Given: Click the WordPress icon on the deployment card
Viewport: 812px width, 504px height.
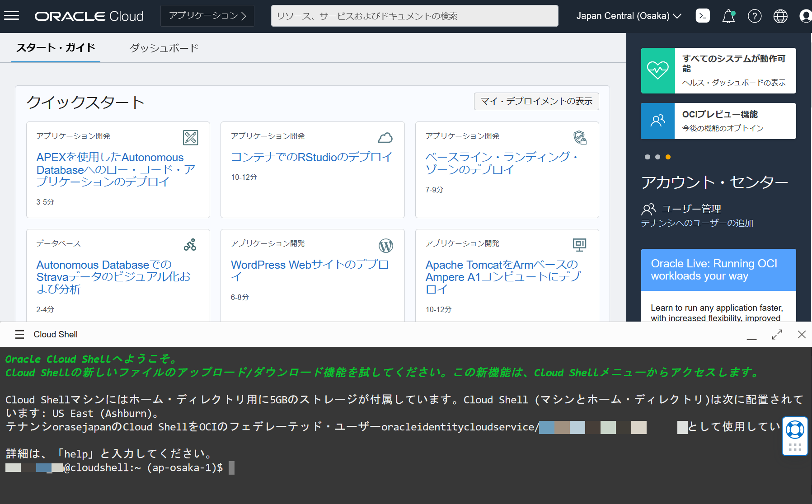Looking at the screenshot, I should click(x=385, y=245).
